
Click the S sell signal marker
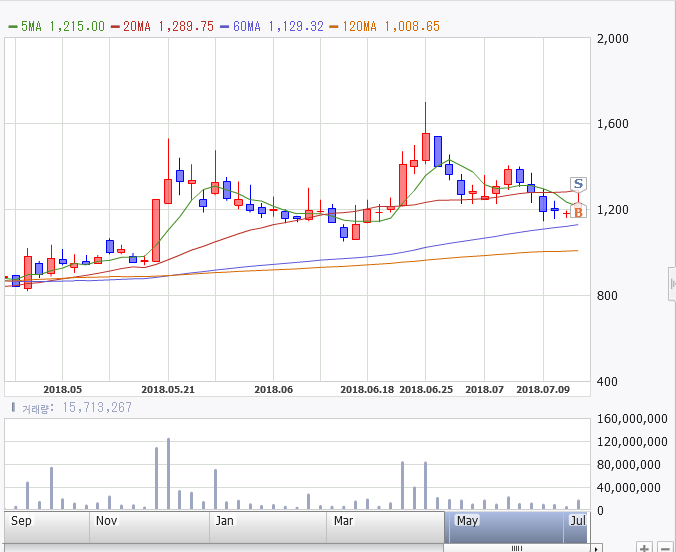click(578, 184)
